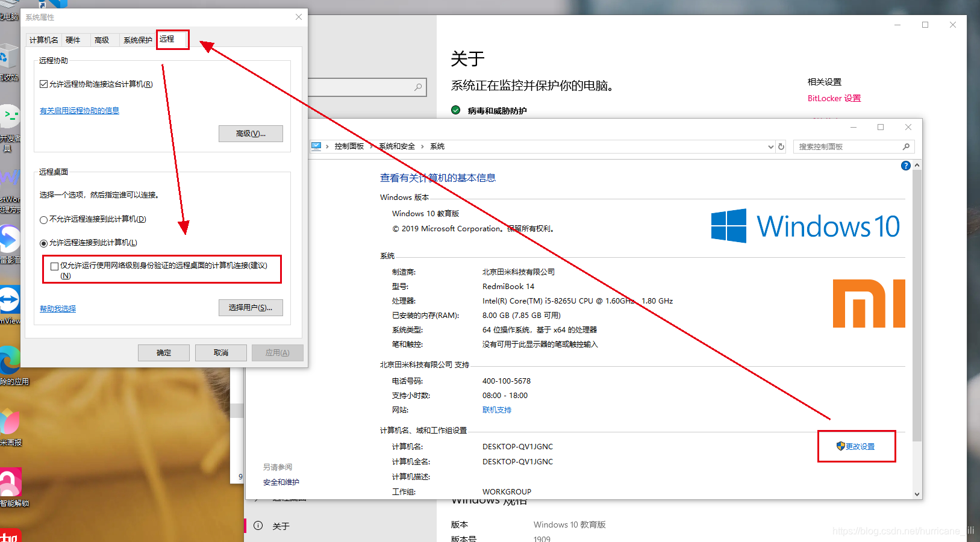Click the 高级(V)... button
The height and width of the screenshot is (542, 980).
click(x=251, y=134)
